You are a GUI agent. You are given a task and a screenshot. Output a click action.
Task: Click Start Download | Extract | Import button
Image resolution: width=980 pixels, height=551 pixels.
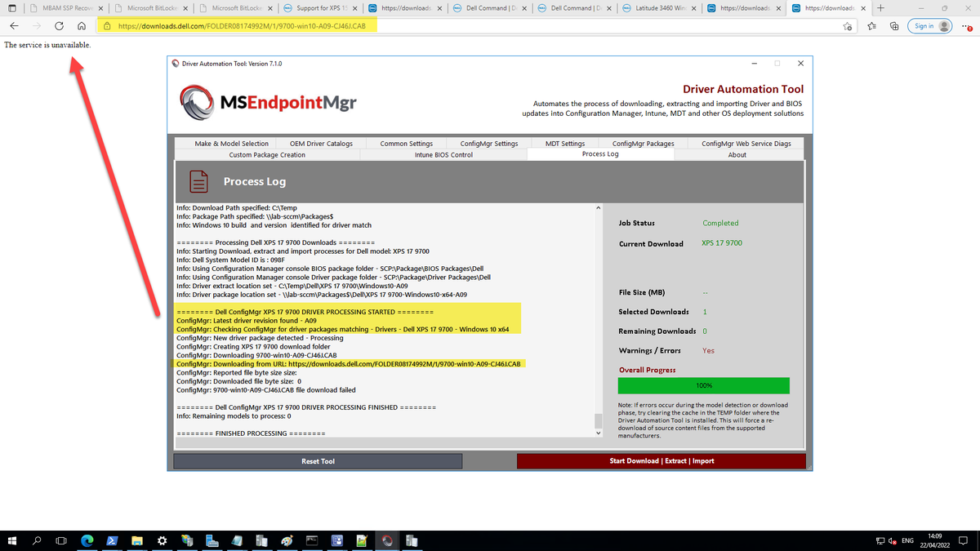point(661,461)
